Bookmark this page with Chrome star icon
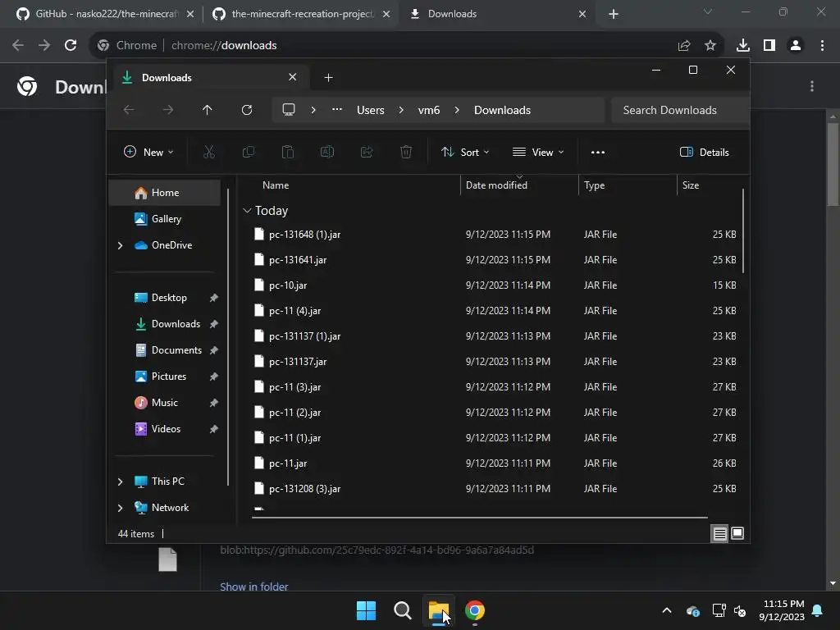The image size is (840, 630). 710,46
